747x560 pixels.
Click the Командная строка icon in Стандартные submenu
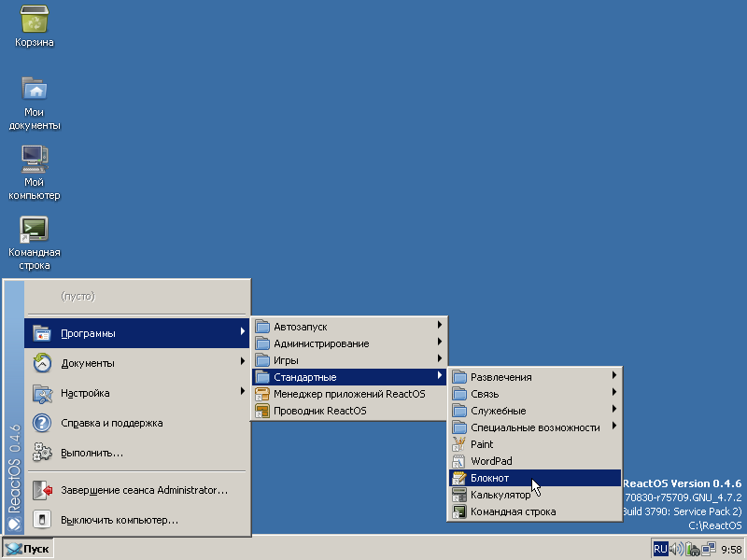[x=459, y=511]
